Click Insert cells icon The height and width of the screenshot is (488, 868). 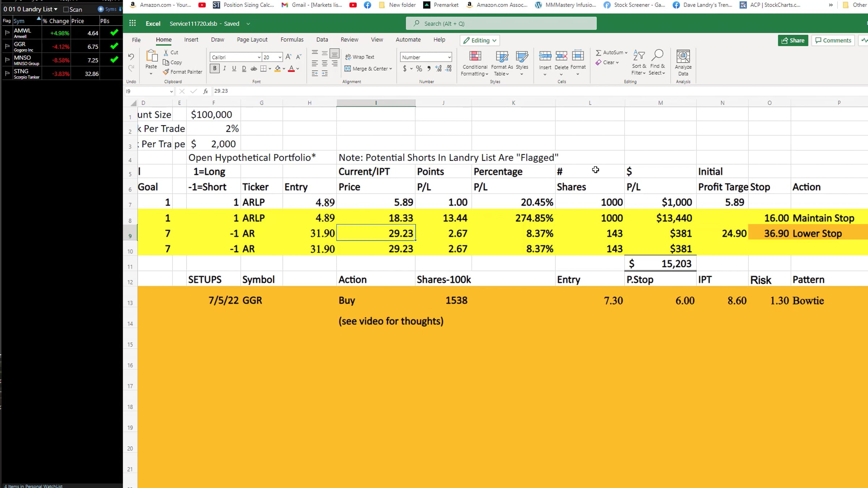coord(545,56)
